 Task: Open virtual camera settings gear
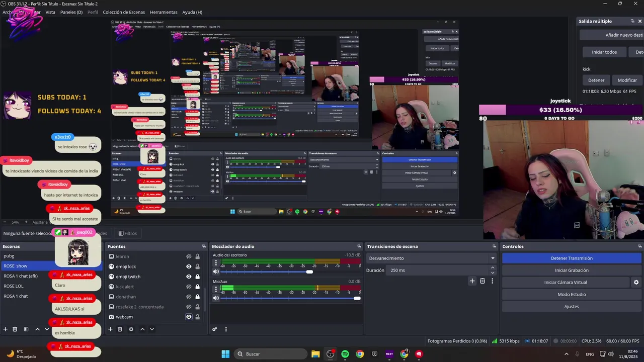tap(636, 283)
